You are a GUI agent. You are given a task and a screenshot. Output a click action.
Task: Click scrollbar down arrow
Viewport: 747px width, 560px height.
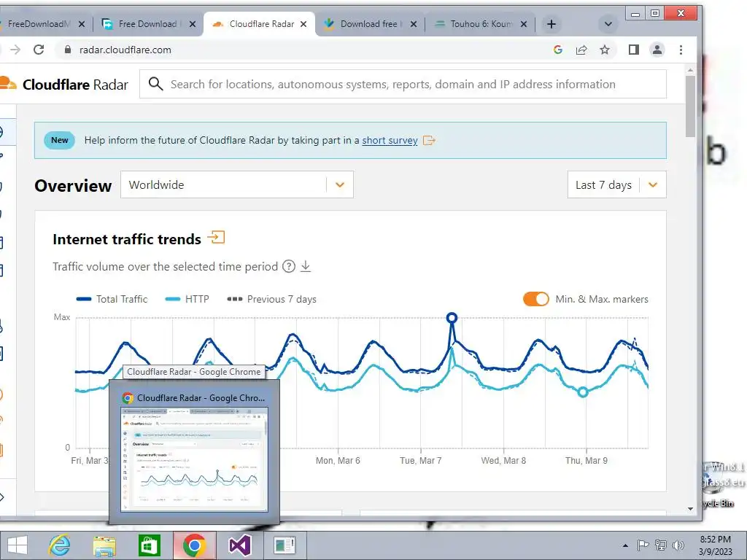tap(690, 509)
